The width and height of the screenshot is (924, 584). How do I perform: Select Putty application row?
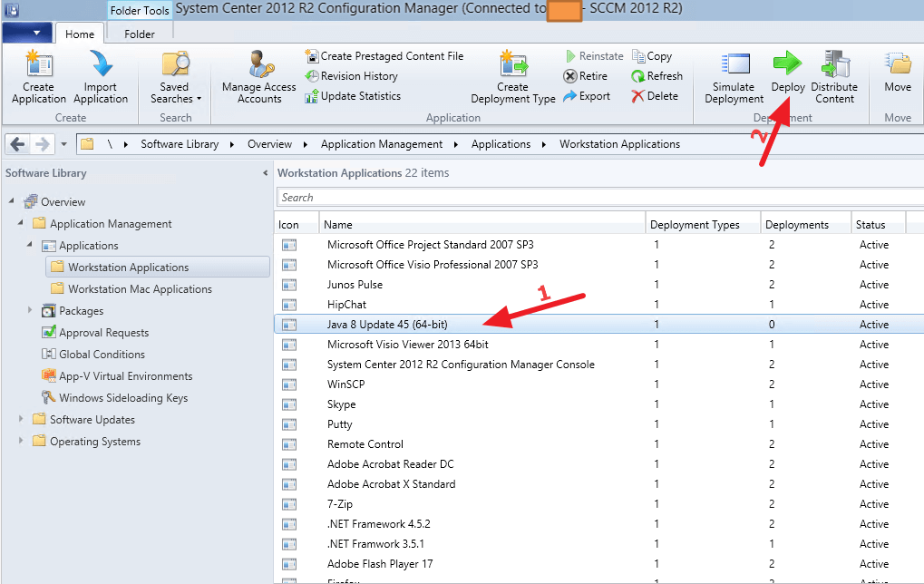click(x=598, y=424)
